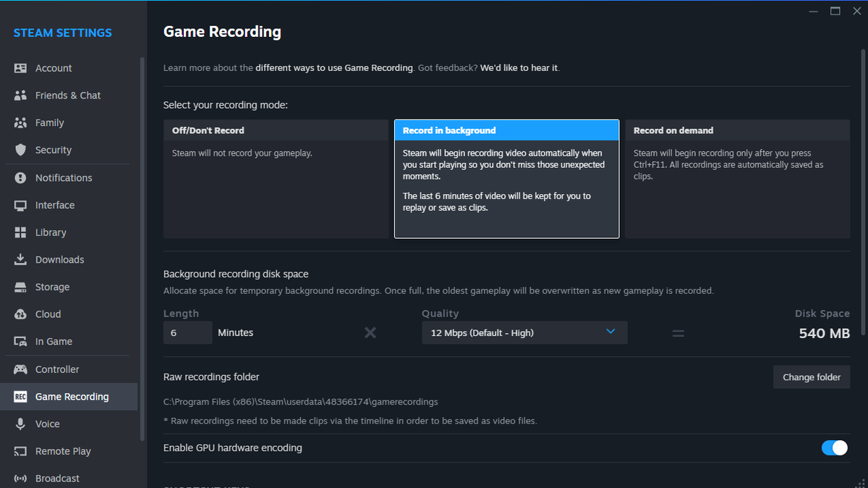Click the STEAM SETTINGS heading
This screenshot has height=488, width=868.
coord(63,33)
